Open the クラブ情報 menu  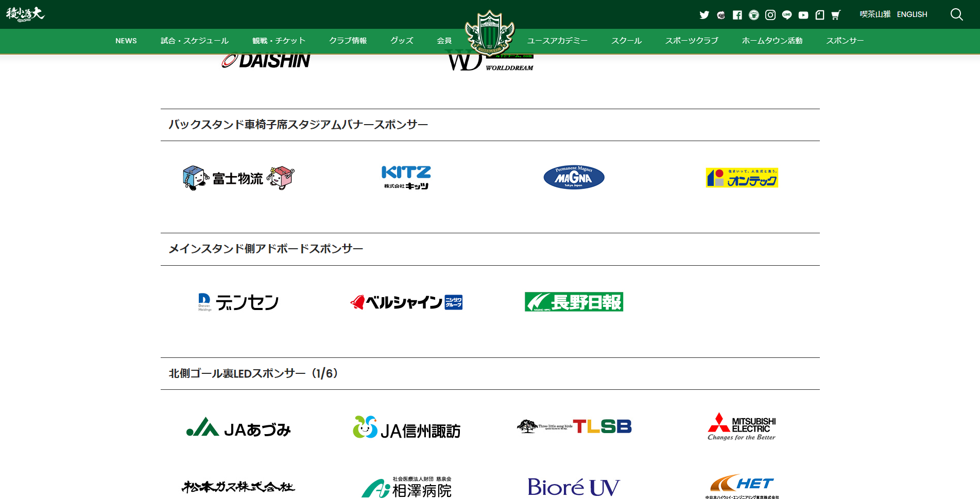348,41
